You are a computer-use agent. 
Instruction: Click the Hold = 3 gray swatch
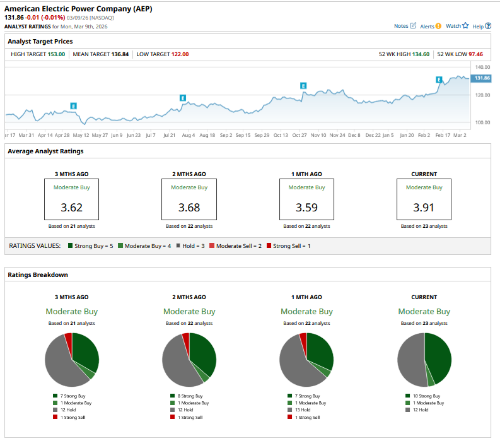[178, 245]
